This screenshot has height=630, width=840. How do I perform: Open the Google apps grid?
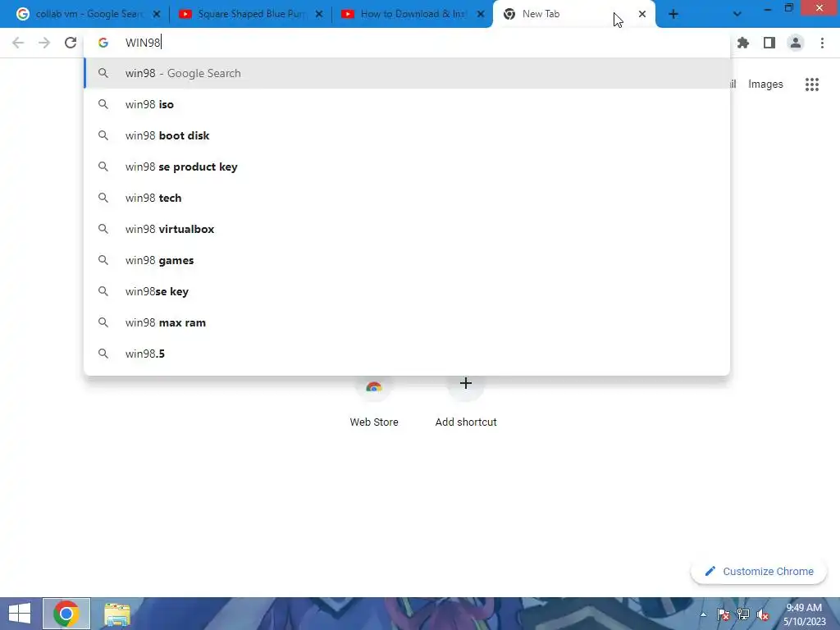tap(812, 84)
